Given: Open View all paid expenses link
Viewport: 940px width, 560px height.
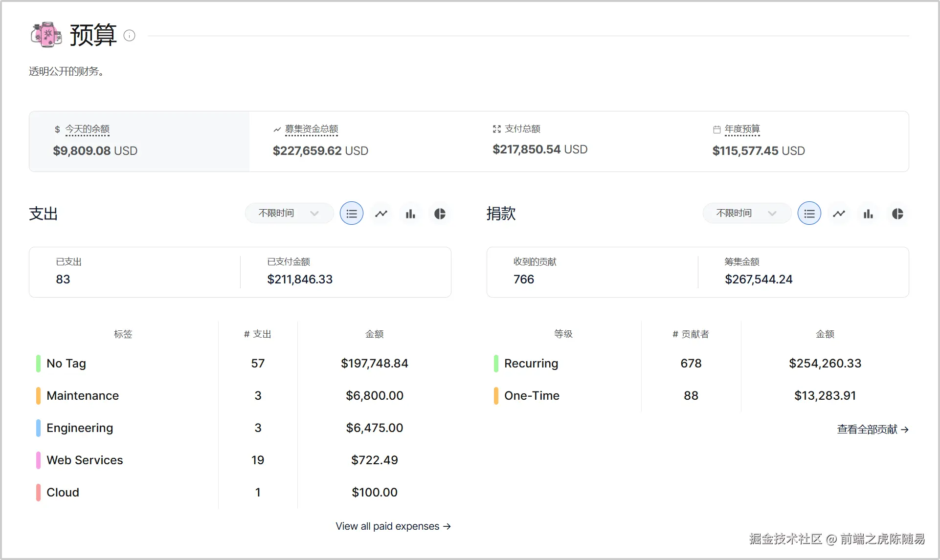Looking at the screenshot, I should coord(393,526).
